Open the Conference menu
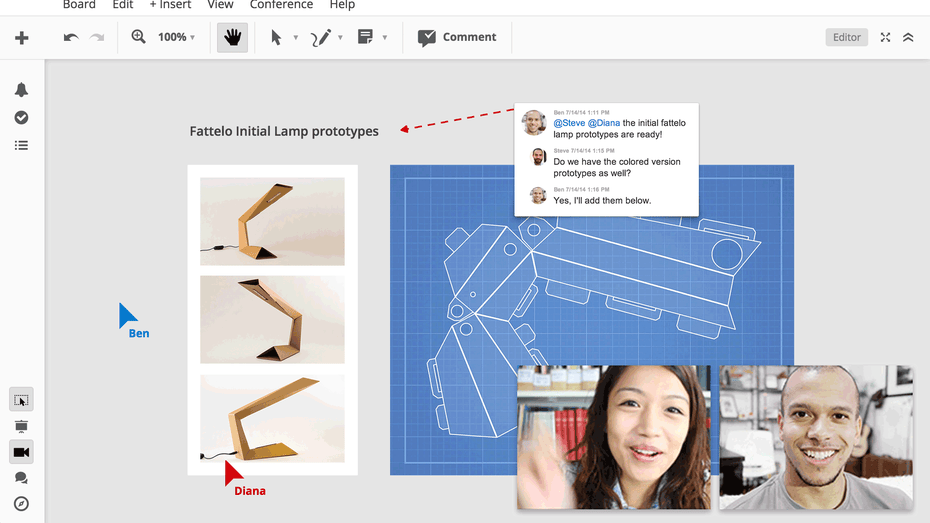This screenshot has height=523, width=930. tap(281, 5)
